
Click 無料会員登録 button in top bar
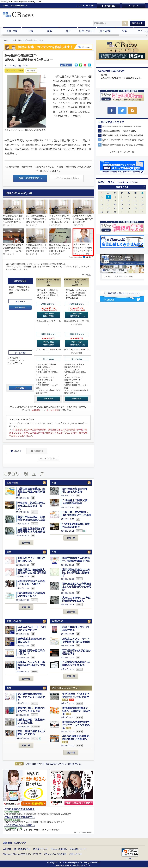[x=109, y=6]
